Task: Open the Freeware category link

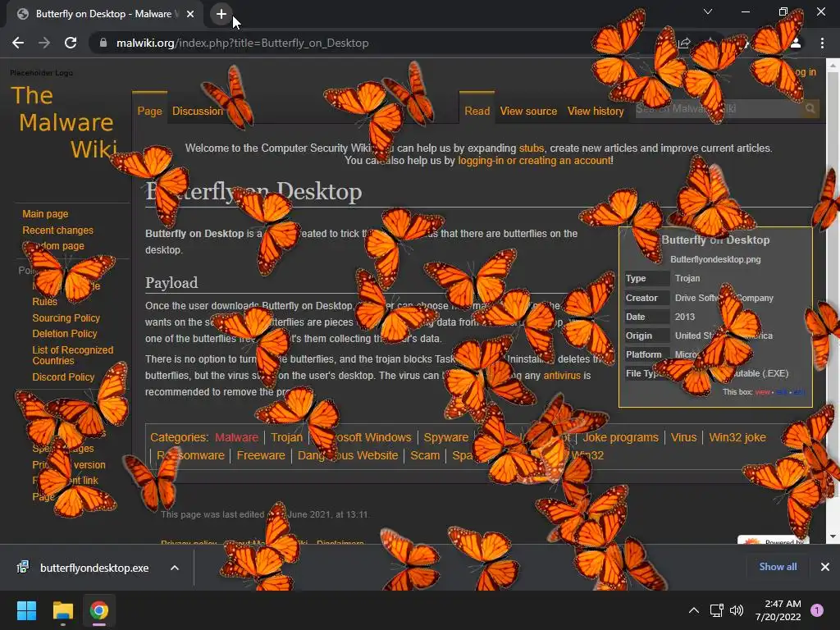Action: click(x=261, y=455)
